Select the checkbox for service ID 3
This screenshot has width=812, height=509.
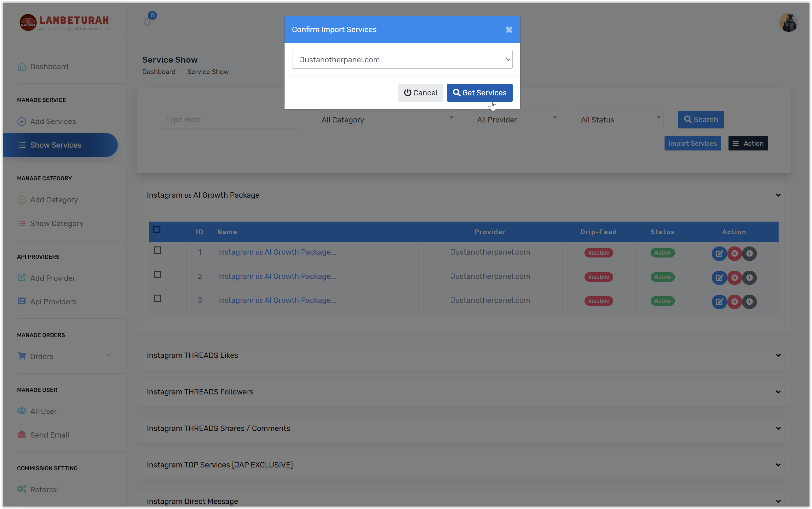157,298
